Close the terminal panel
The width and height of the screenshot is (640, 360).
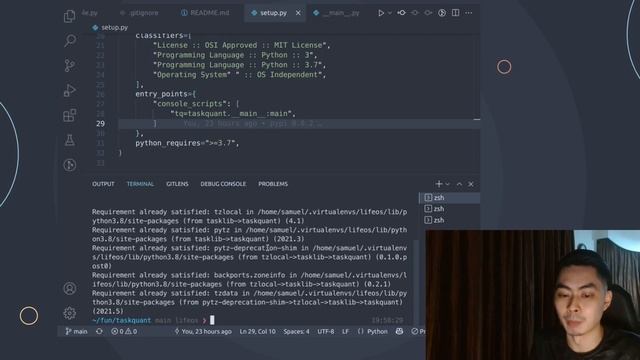coord(471,184)
